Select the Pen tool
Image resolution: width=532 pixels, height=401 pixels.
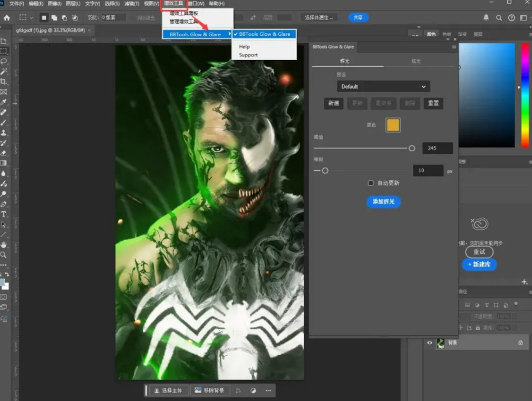[x=4, y=204]
